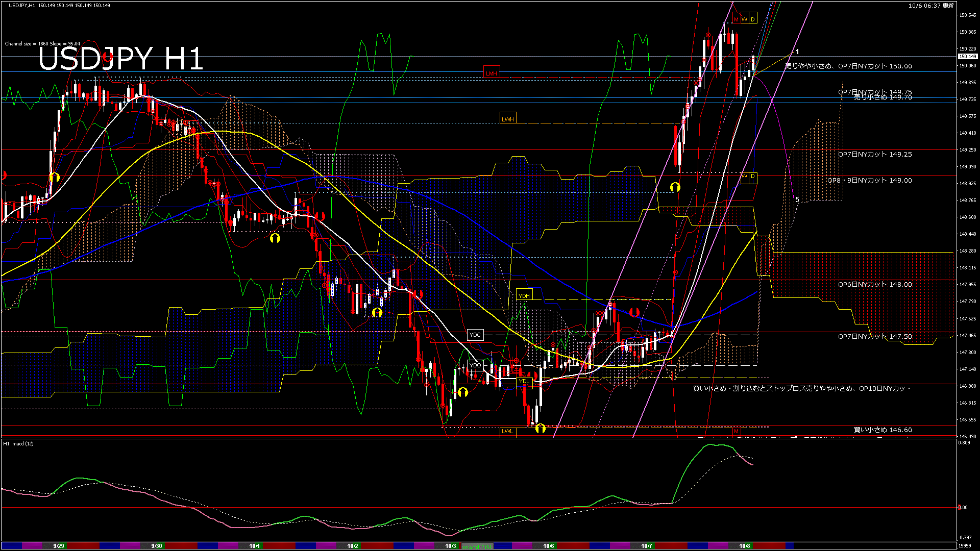Toggle the macd ON button
The width and height of the screenshot is (980, 551).
tap(477, 546)
